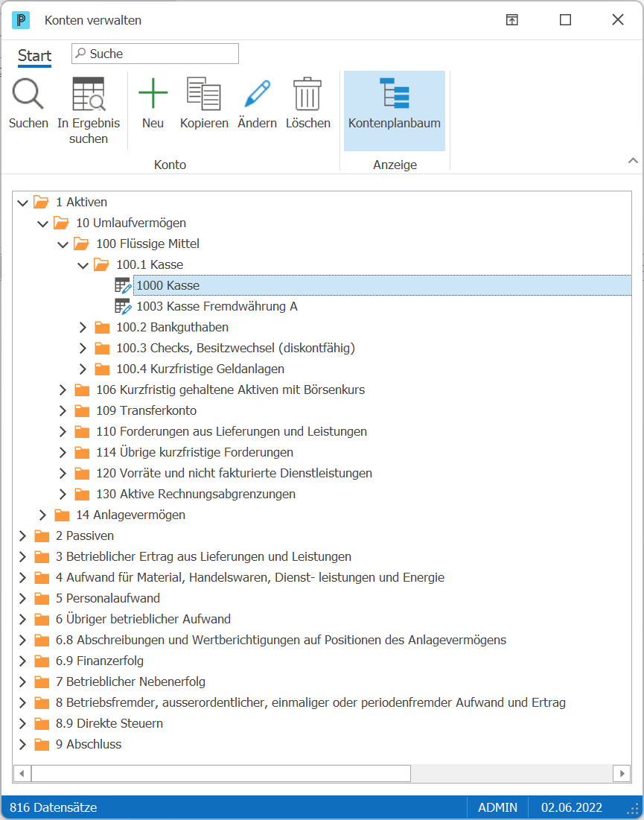This screenshot has height=820, width=644.
Task: Click the 6.9 Finanzerfolg folder icon
Action: tap(42, 661)
